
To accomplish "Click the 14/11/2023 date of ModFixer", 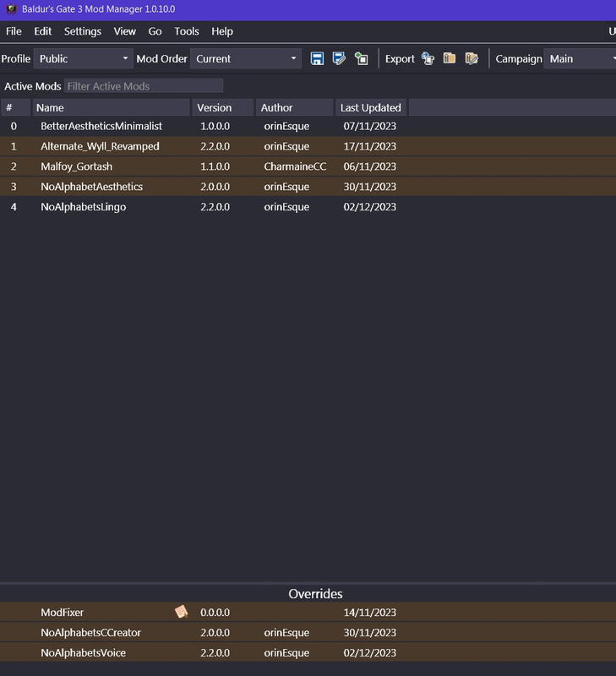I will pyautogui.click(x=369, y=612).
